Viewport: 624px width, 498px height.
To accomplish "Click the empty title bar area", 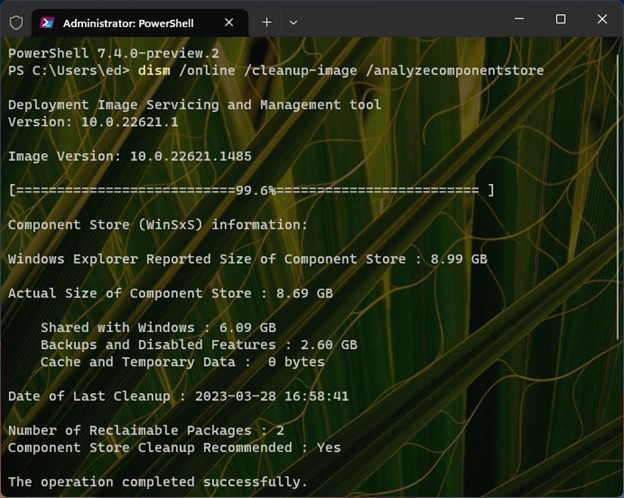I will [x=400, y=20].
